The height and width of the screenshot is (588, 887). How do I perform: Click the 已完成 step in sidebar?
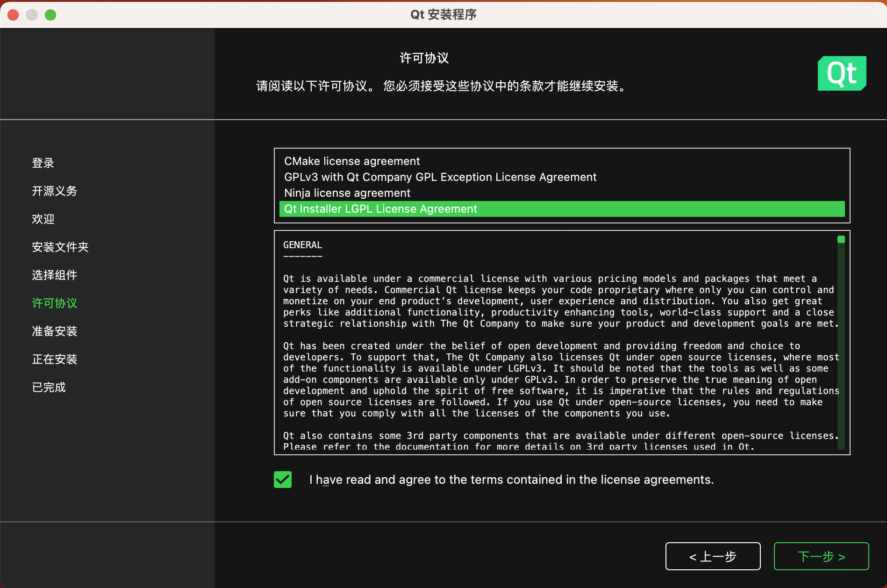(x=49, y=387)
